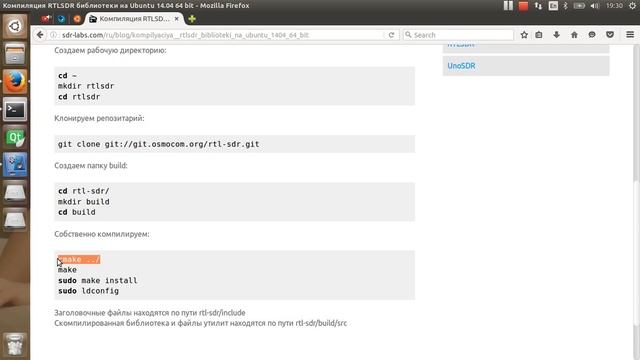The width and height of the screenshot is (640, 360).
Task: Open Firefox hamburger menu
Action: point(630,35)
